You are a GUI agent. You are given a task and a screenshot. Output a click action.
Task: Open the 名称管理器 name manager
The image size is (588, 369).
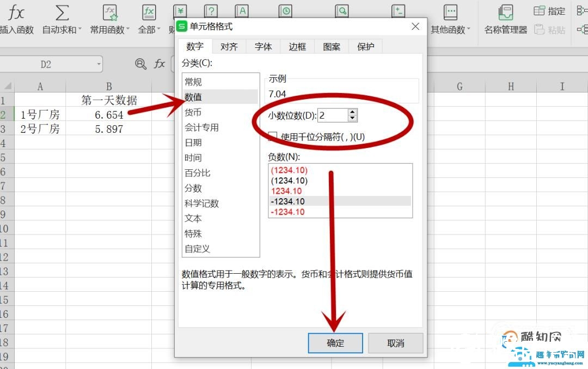pyautogui.click(x=505, y=20)
